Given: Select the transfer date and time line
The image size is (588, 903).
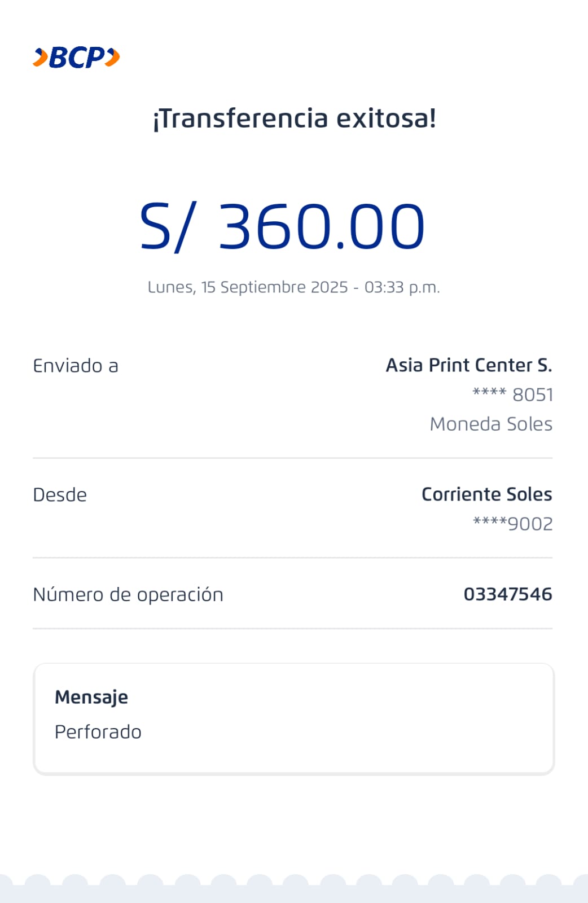Looking at the screenshot, I should click(x=293, y=287).
